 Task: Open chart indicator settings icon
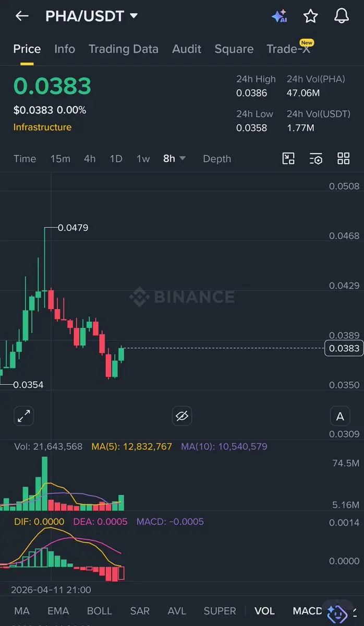pos(316,159)
